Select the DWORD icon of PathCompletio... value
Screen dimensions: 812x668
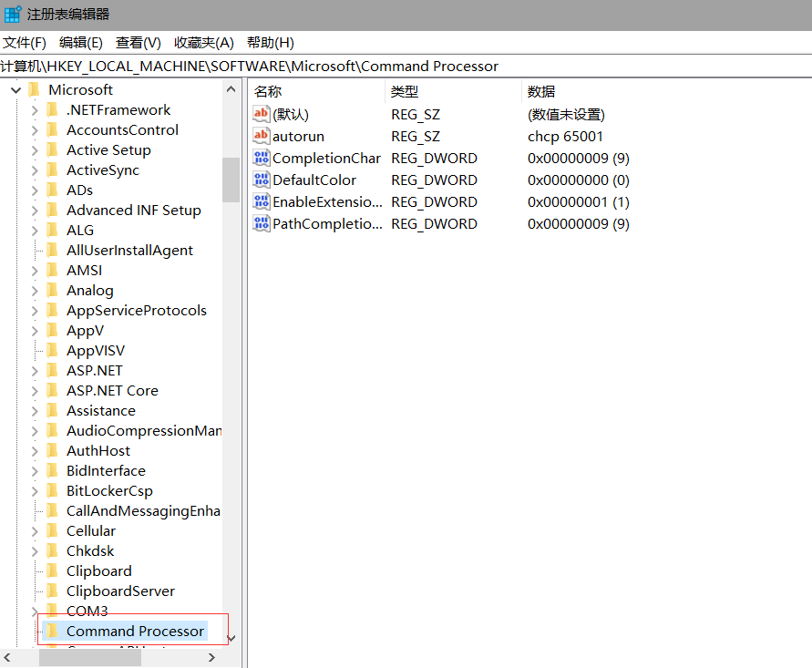tap(261, 223)
